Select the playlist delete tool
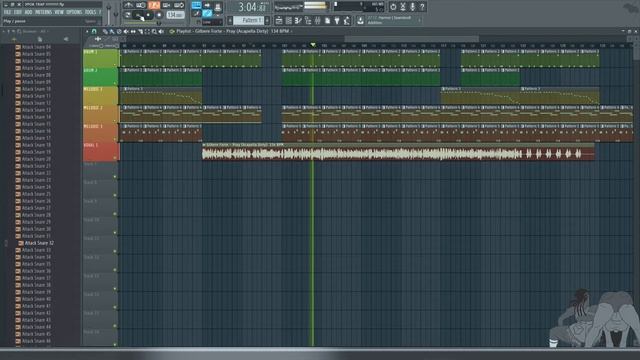The width and height of the screenshot is (640, 360). tap(119, 31)
